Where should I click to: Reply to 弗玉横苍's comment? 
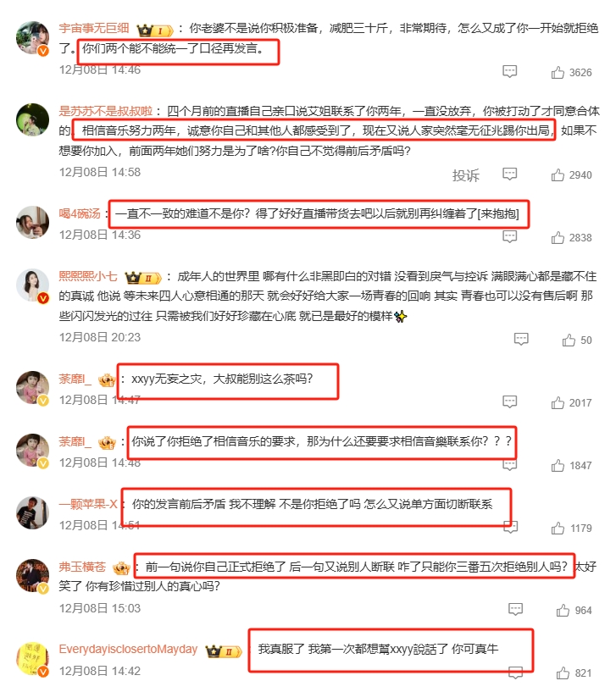515,609
